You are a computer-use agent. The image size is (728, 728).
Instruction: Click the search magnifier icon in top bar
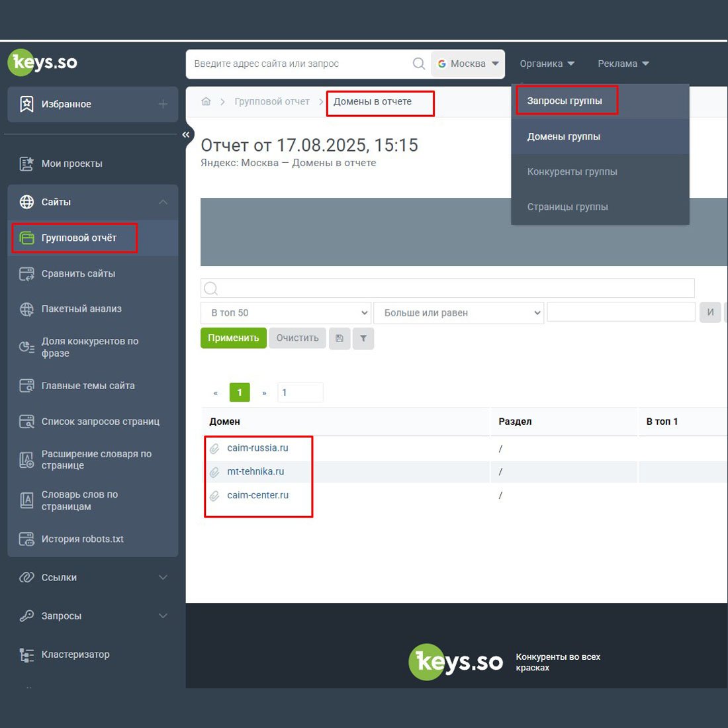coord(418,64)
